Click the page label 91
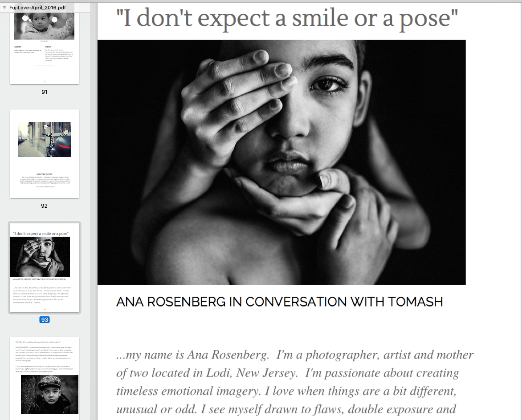The height and width of the screenshot is (420, 522). [x=44, y=92]
